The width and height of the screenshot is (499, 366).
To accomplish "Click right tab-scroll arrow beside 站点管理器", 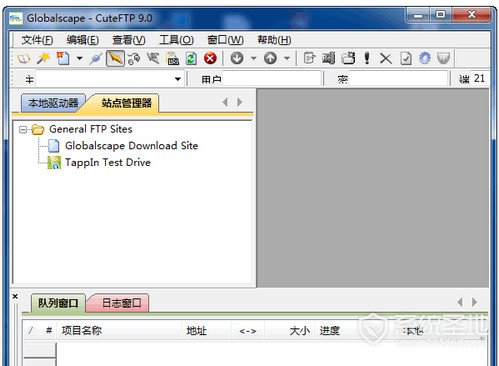I will [239, 102].
